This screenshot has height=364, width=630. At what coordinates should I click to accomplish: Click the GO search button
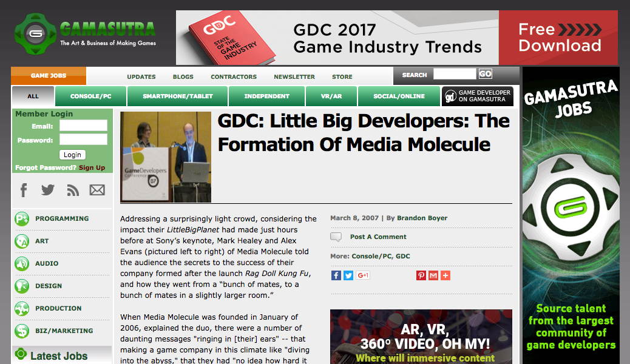pyautogui.click(x=485, y=74)
